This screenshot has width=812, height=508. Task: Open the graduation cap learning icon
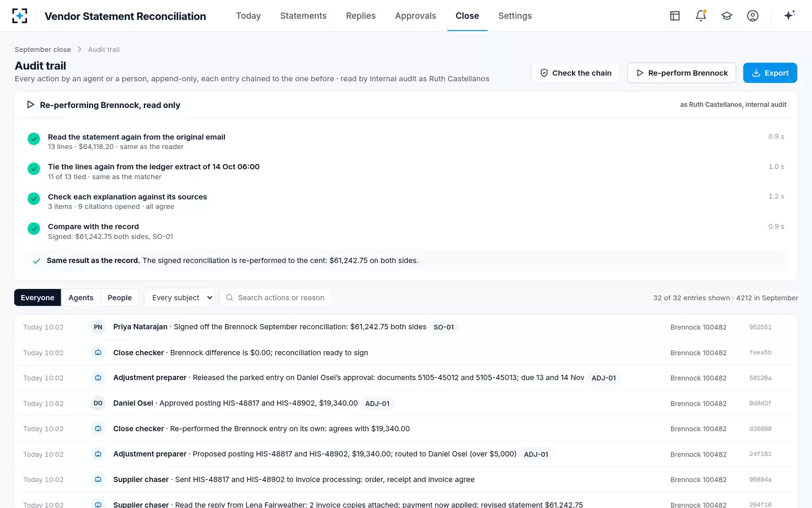coord(727,16)
